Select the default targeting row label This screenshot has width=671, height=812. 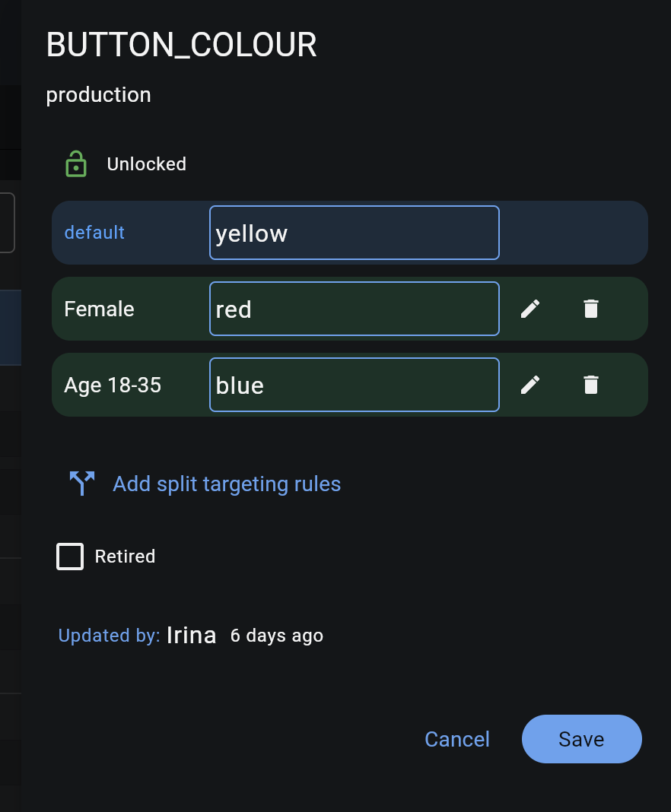click(94, 233)
